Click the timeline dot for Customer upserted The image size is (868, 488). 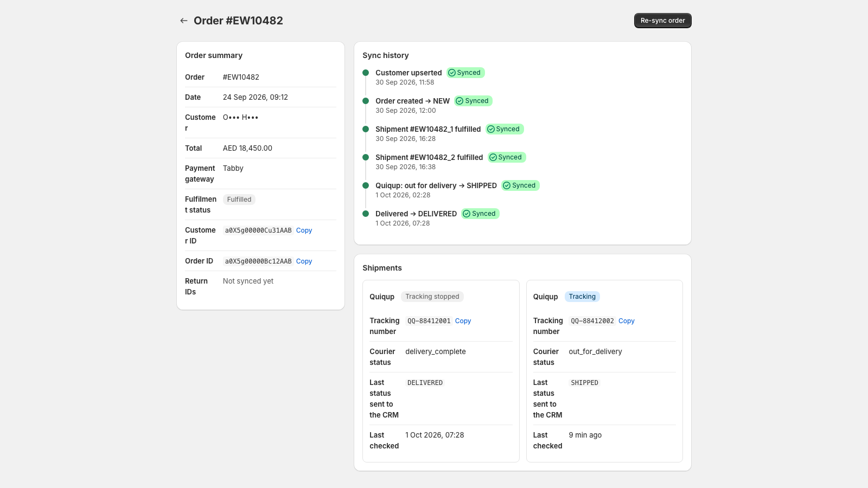coord(366,73)
